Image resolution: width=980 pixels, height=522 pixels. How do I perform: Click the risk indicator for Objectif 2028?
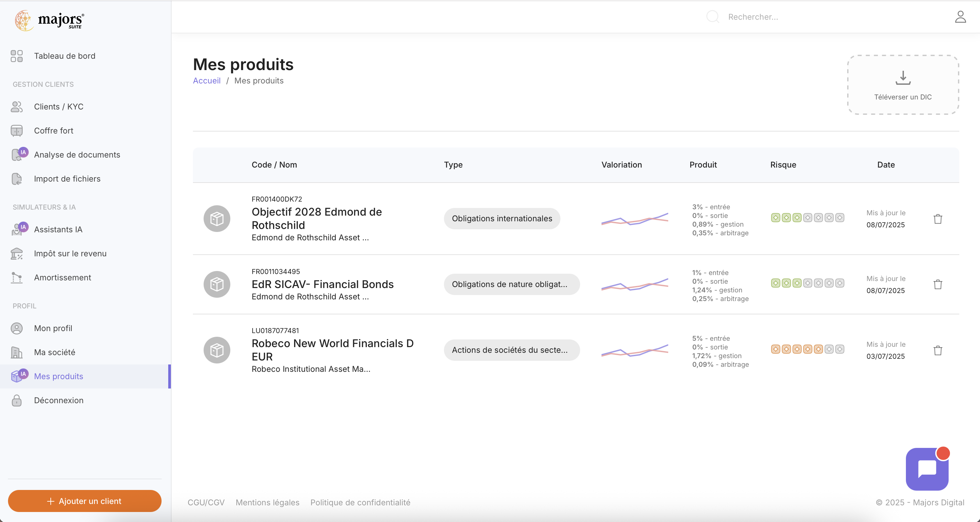point(807,218)
